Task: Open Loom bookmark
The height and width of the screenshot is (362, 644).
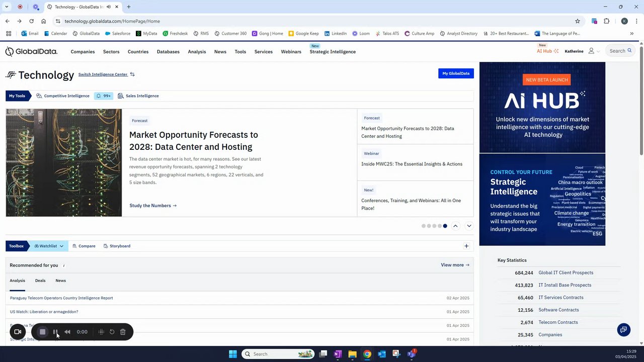Action: (x=361, y=34)
